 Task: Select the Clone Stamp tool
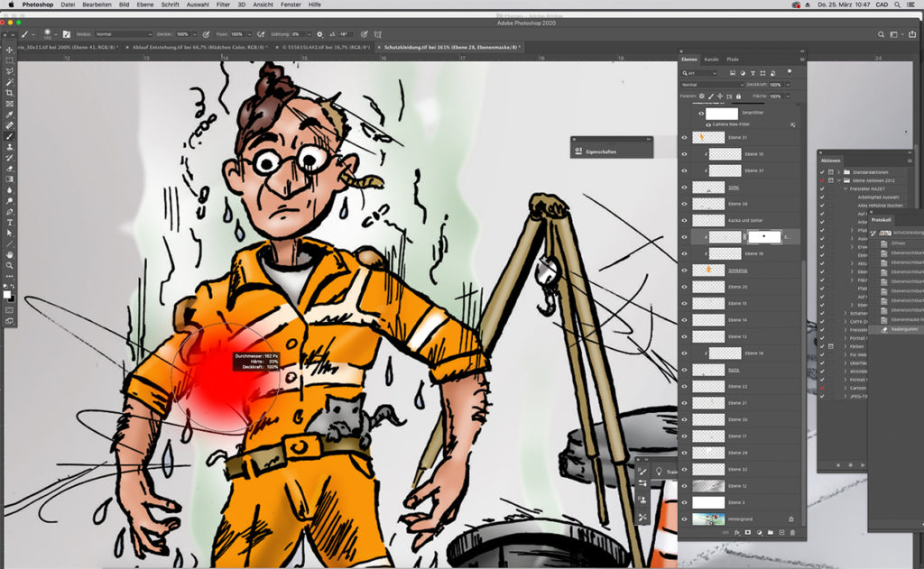(x=9, y=147)
